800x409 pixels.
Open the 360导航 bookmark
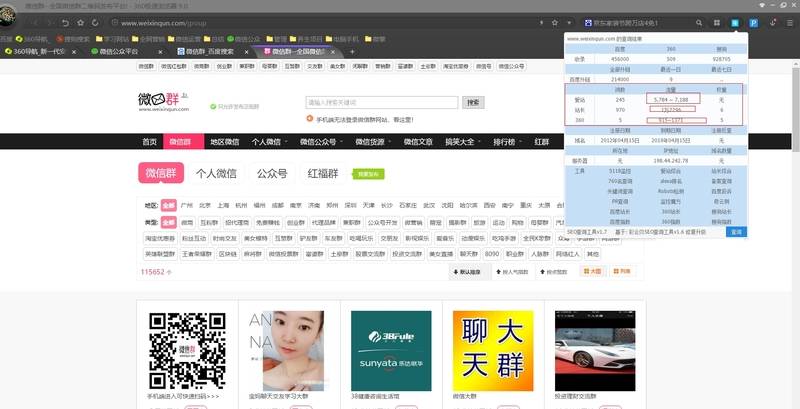[32, 39]
